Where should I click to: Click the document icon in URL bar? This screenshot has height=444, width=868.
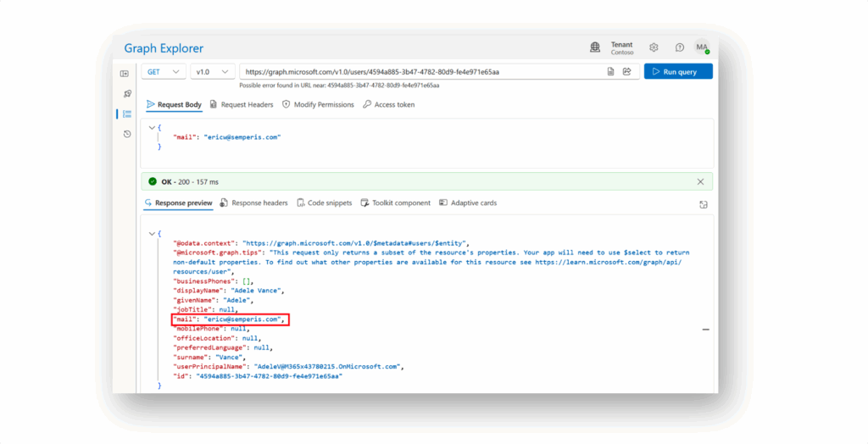[610, 71]
